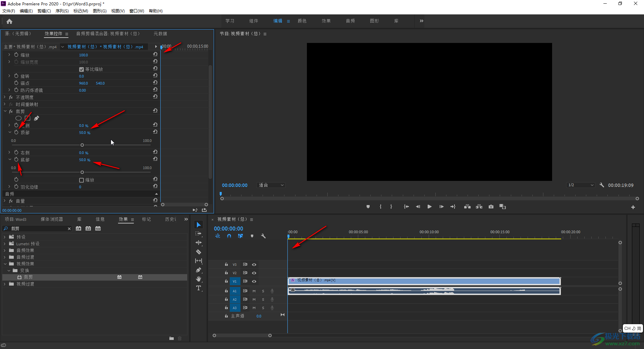This screenshot has height=349, width=644.
Task: Switch to the 颜色 workspace tab
Action: pos(302,21)
